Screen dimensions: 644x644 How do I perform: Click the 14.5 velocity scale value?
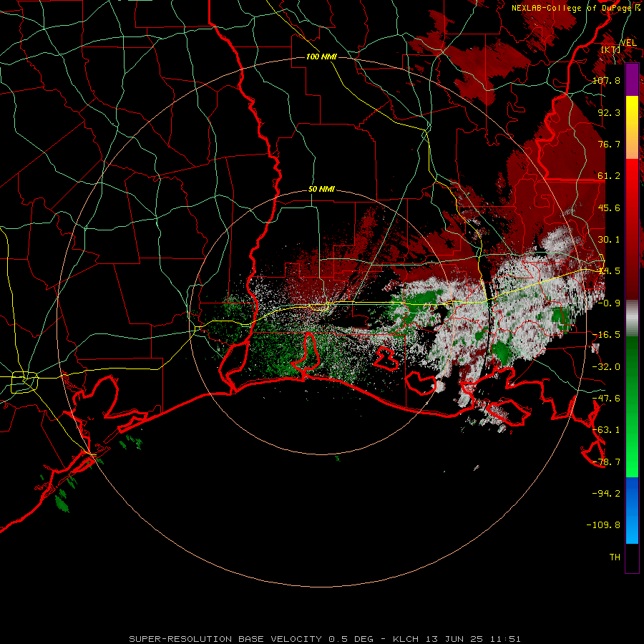click(609, 271)
